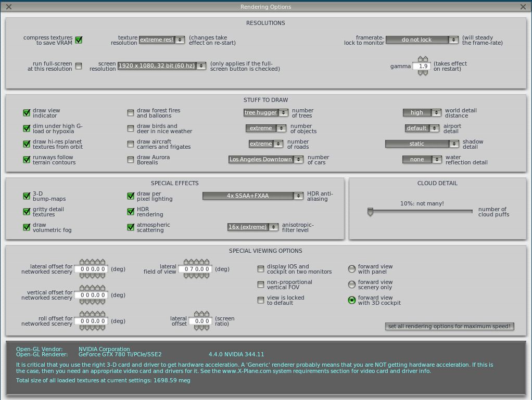The height and width of the screenshot is (400, 532).
Task: Open number of trees dropdown
Action: (266, 112)
